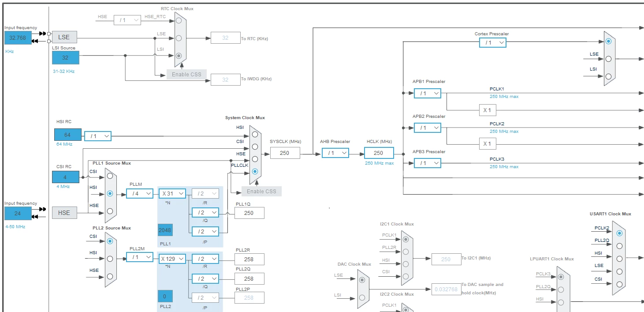The height and width of the screenshot is (312, 644).
Task: Click the LSI Source 32 value box
Action: [x=66, y=57]
